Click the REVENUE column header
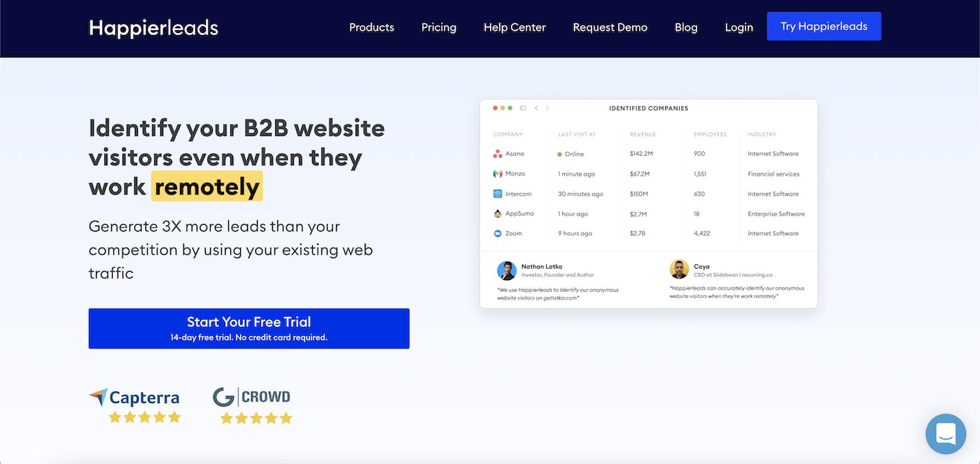The height and width of the screenshot is (464, 980). click(643, 134)
